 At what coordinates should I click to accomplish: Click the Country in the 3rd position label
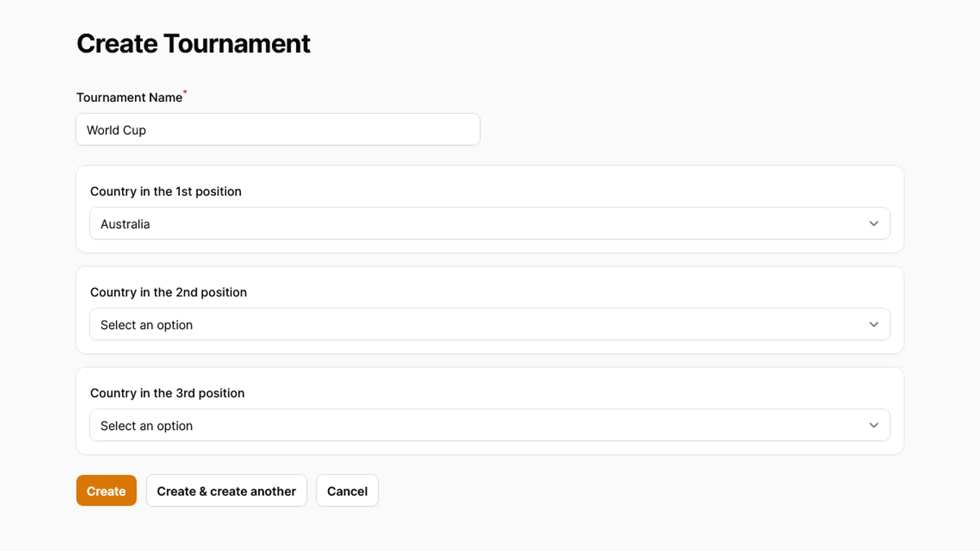pos(168,393)
